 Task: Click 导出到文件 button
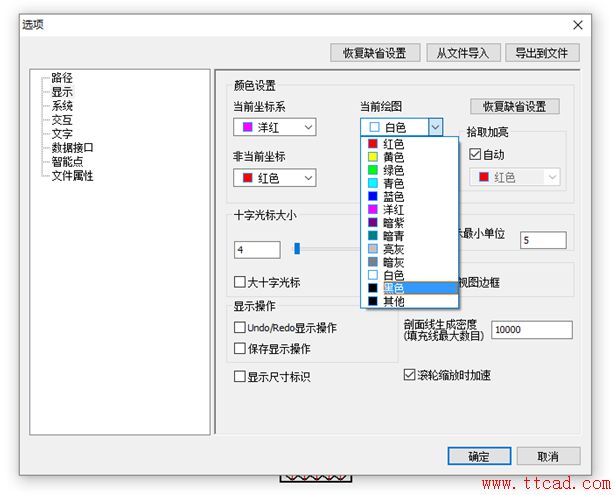(542, 53)
